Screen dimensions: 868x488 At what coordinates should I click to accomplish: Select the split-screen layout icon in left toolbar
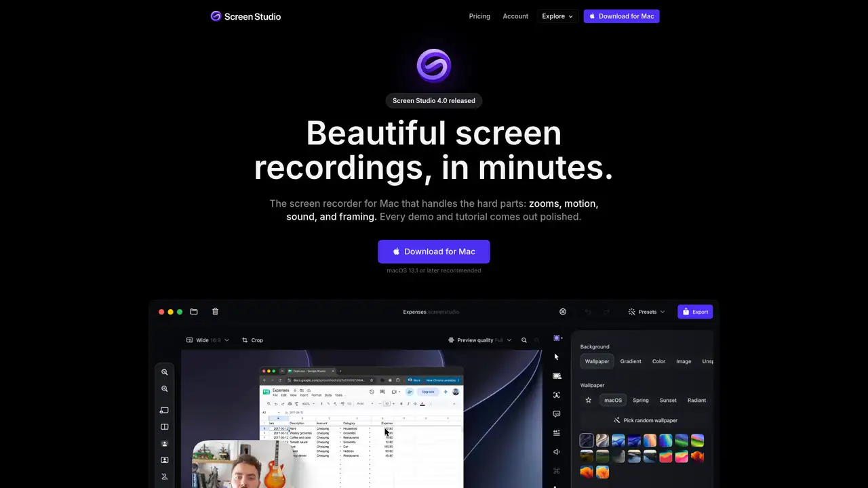click(164, 427)
